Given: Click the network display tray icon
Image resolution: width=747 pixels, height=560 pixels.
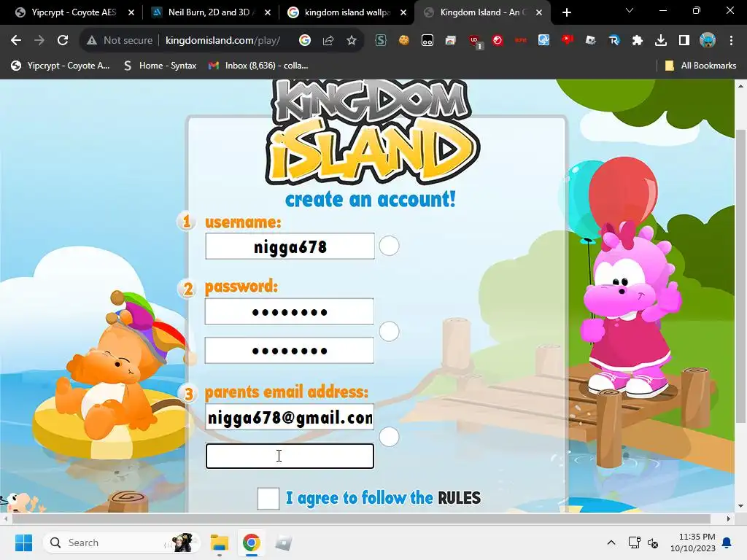Looking at the screenshot, I should click(x=634, y=542).
